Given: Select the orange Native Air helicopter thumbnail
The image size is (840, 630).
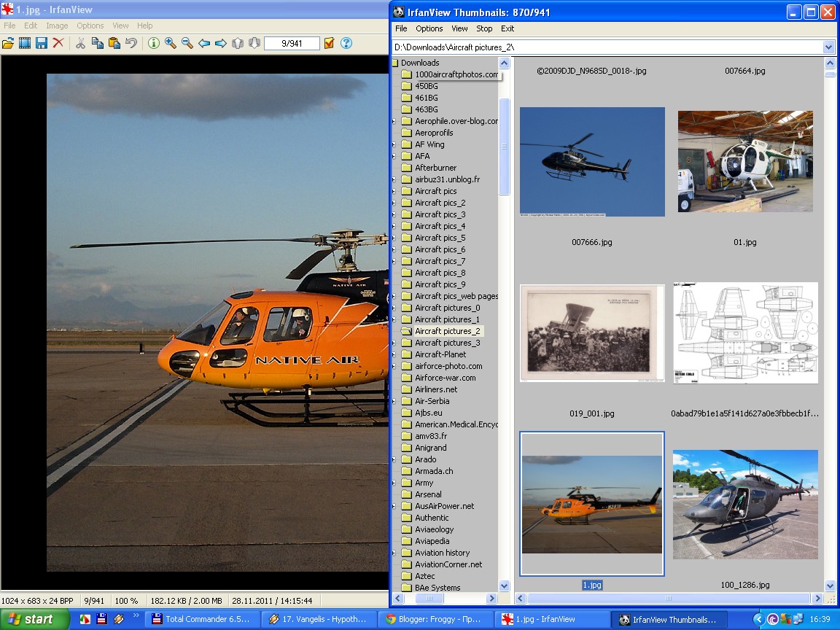Looking at the screenshot, I should (592, 504).
